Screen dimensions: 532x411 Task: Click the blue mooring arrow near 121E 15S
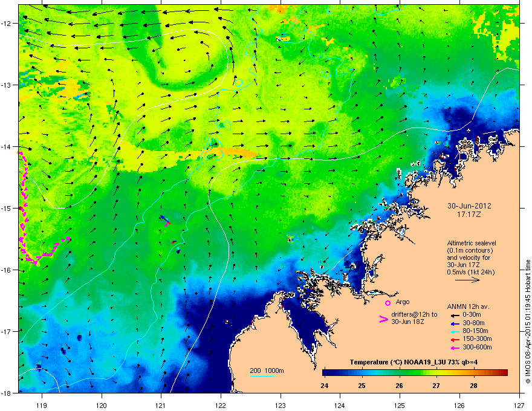click(x=164, y=218)
